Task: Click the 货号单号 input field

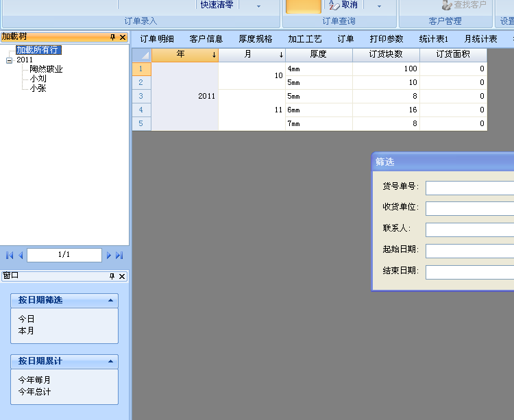Action: 469,188
